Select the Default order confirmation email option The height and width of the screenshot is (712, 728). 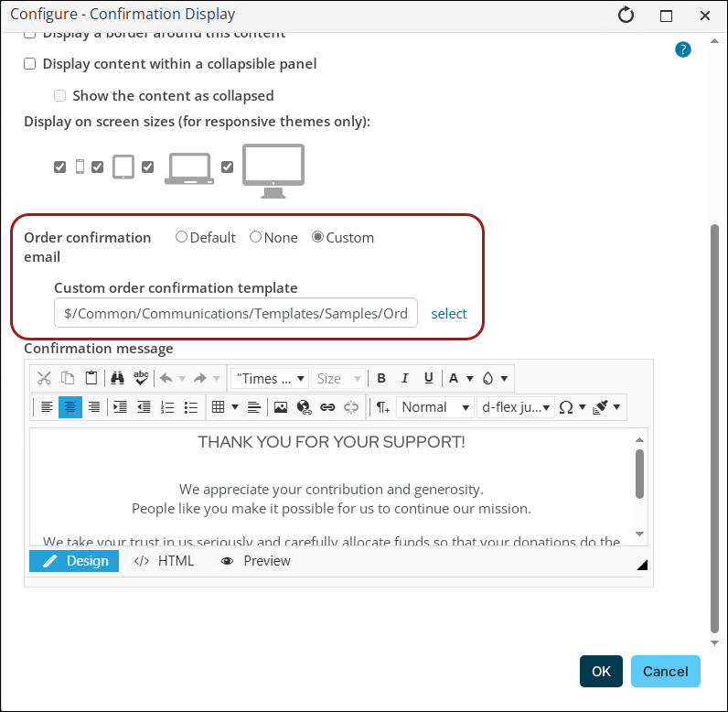[x=181, y=237]
